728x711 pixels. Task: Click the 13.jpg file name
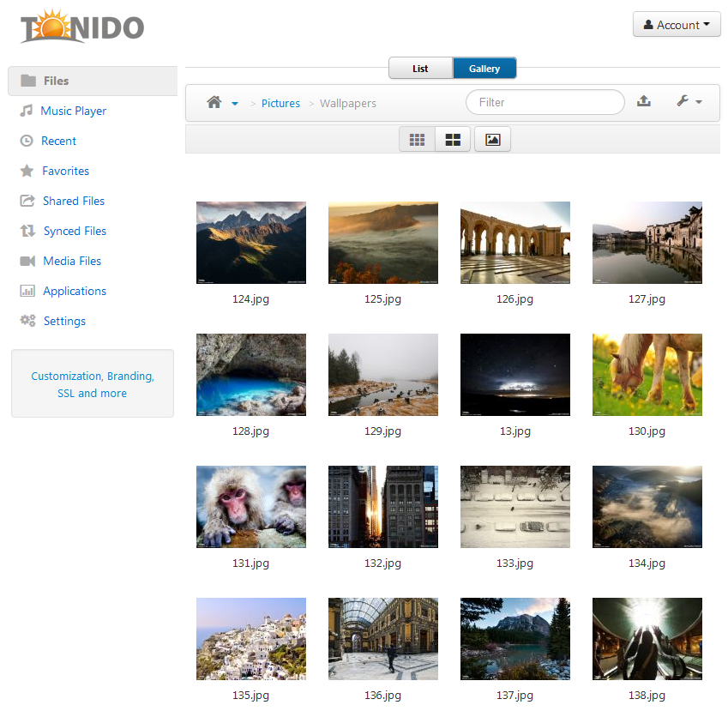click(x=514, y=431)
